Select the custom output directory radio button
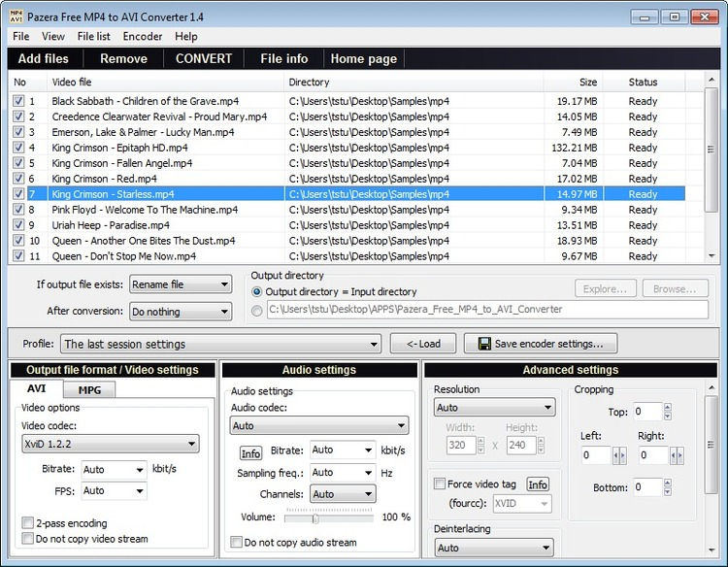 point(256,311)
